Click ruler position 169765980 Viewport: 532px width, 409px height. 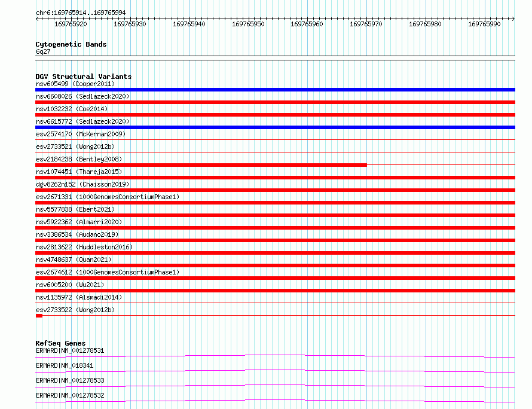point(425,24)
